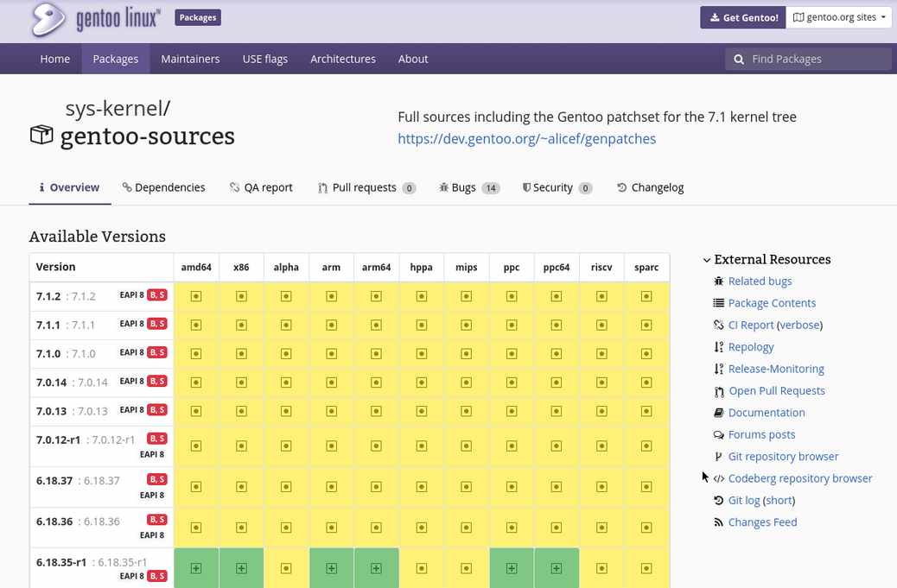Click the search magnifier icon
The height and width of the screenshot is (588, 897).
739,59
